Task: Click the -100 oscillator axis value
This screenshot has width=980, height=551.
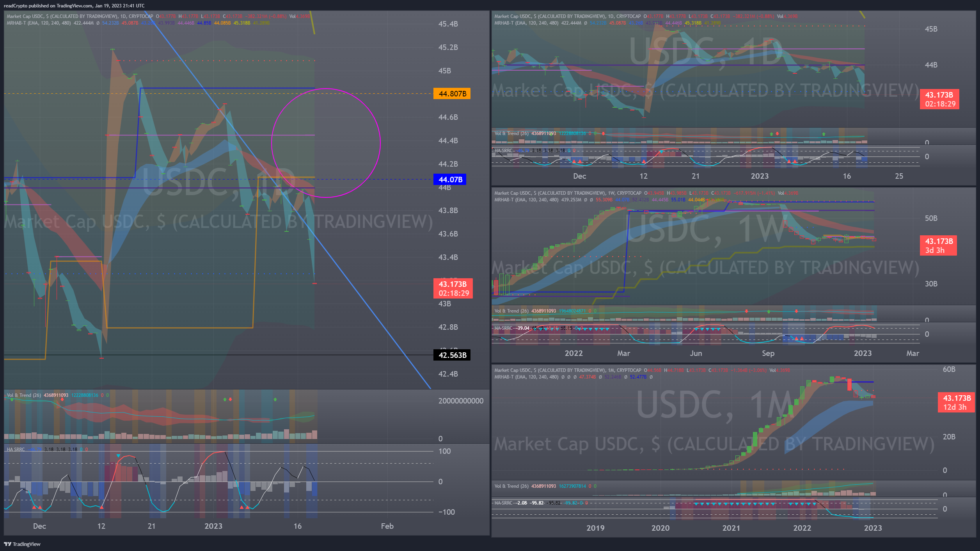Action: (x=446, y=512)
